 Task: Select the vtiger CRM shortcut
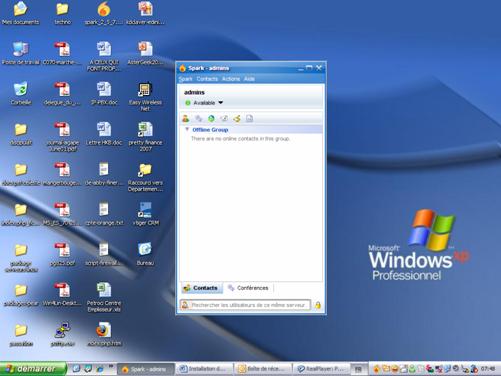coord(145,214)
